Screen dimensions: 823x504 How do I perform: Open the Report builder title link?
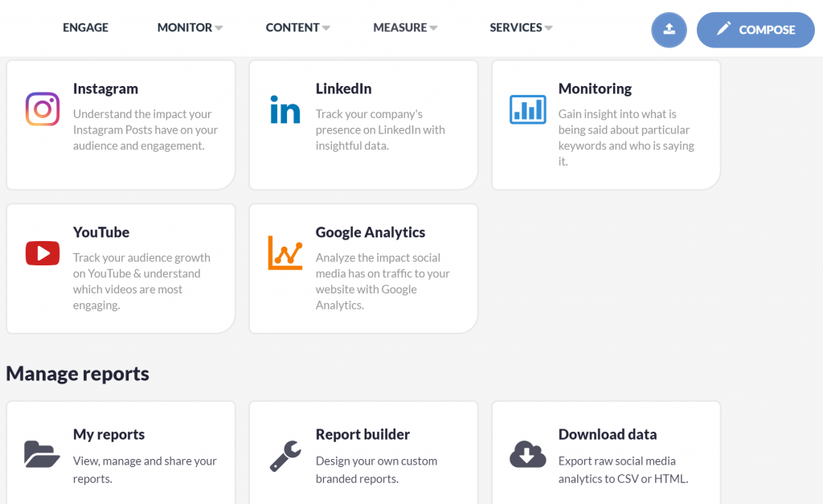(362, 434)
